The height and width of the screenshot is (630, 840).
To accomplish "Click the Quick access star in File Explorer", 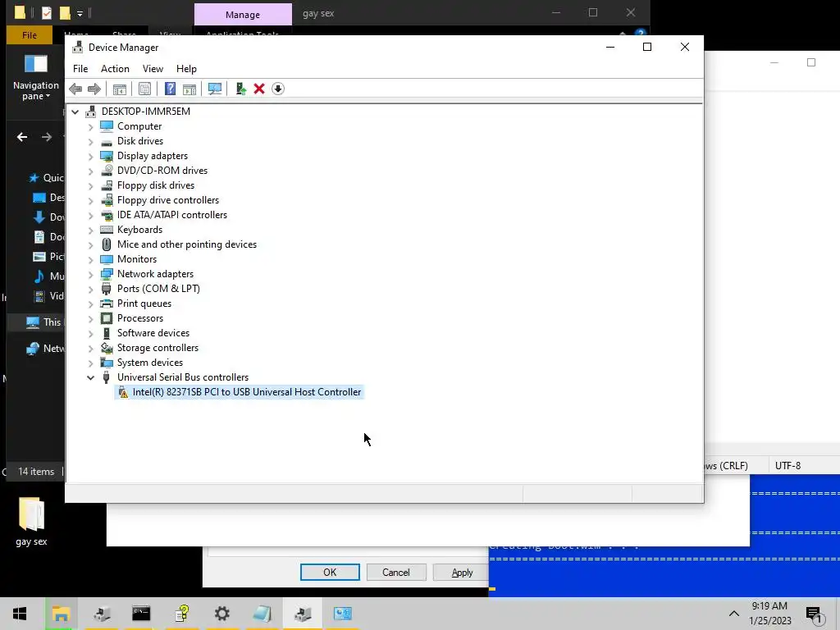I will click(x=34, y=178).
